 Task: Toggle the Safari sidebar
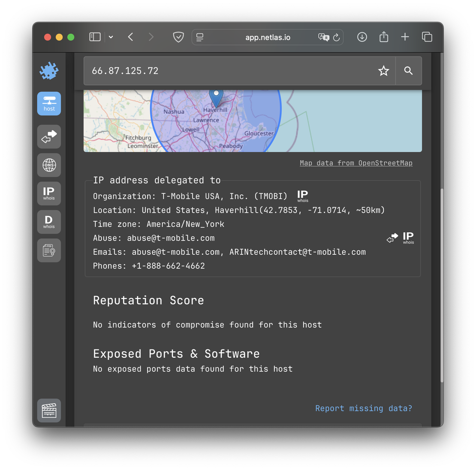coord(95,37)
